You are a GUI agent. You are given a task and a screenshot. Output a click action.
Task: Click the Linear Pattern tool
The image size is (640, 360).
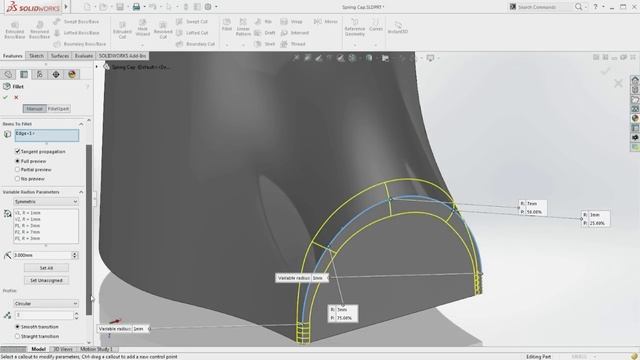(243, 27)
